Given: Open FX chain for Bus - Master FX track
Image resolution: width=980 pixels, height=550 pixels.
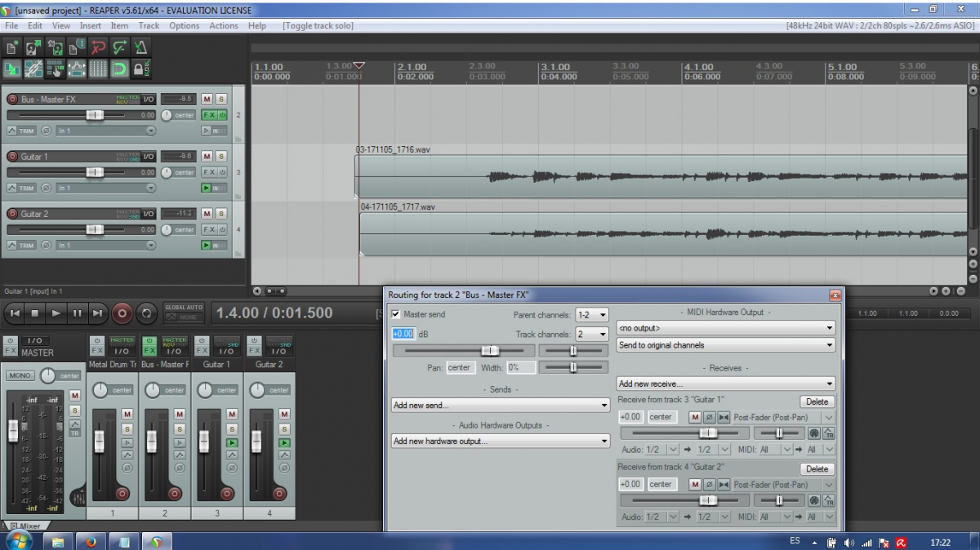Looking at the screenshot, I should point(209,115).
